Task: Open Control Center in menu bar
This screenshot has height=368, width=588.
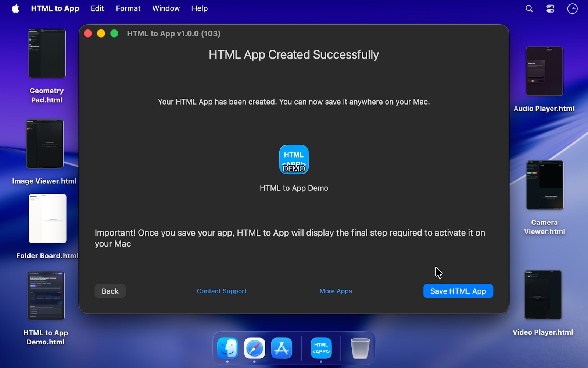Action: click(x=550, y=8)
